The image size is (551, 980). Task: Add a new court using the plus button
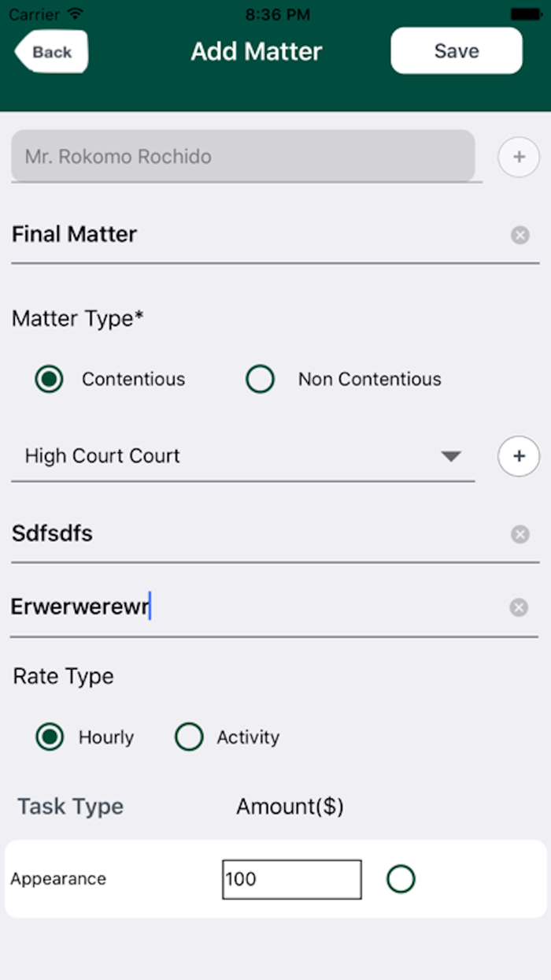tap(519, 455)
